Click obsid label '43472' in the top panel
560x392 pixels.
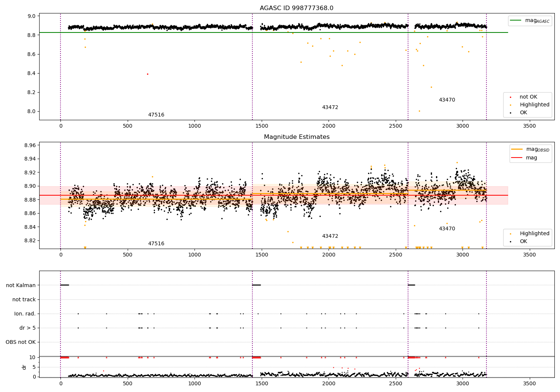click(x=330, y=108)
